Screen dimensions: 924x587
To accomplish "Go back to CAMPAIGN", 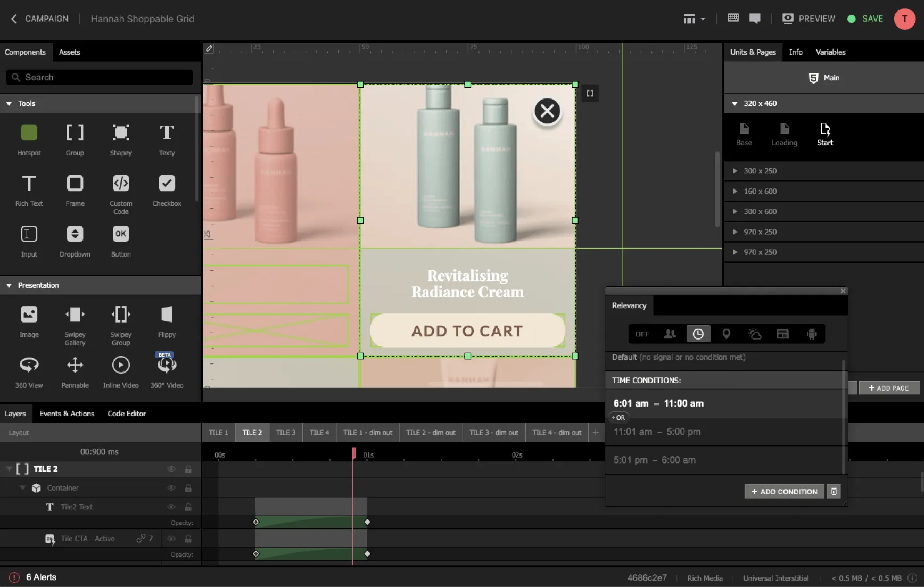I will click(x=39, y=19).
